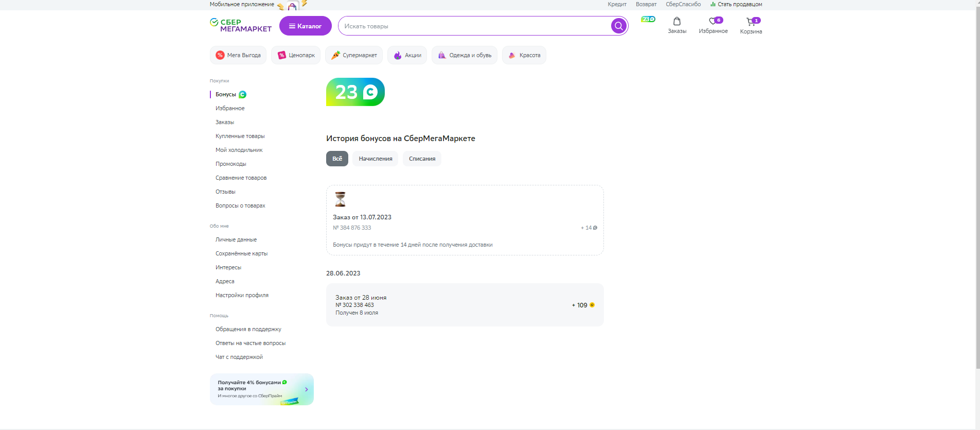Click the + 109 bonus amount
This screenshot has height=430, width=980.
point(580,305)
